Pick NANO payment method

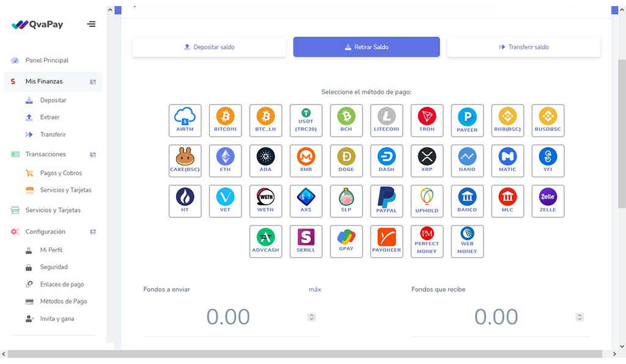pos(467,161)
